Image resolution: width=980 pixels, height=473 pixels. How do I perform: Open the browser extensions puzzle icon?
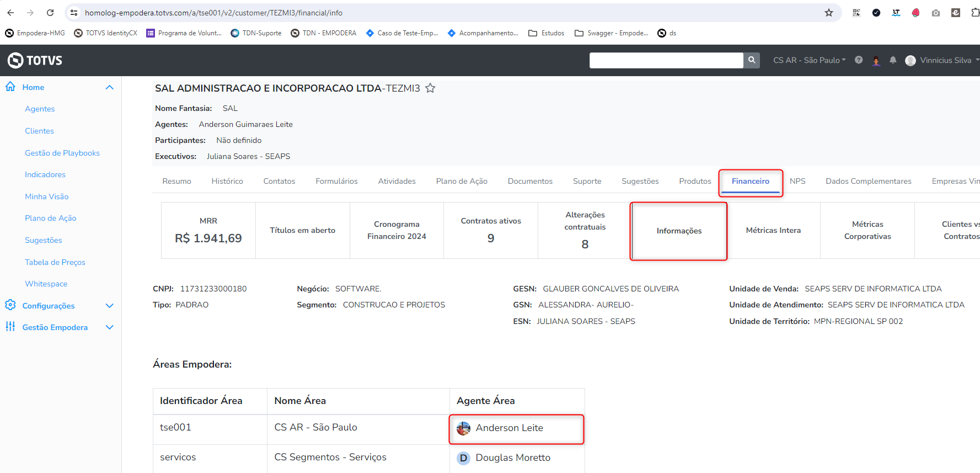pyautogui.click(x=975, y=13)
